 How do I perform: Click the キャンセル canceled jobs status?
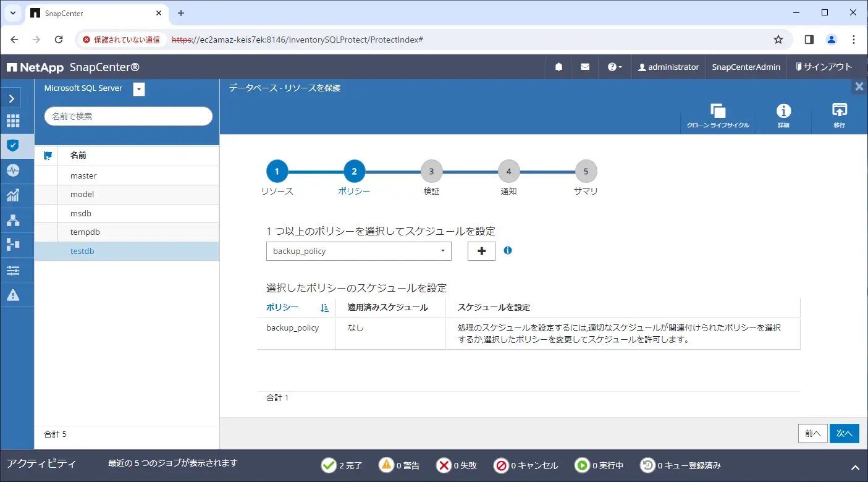point(526,465)
